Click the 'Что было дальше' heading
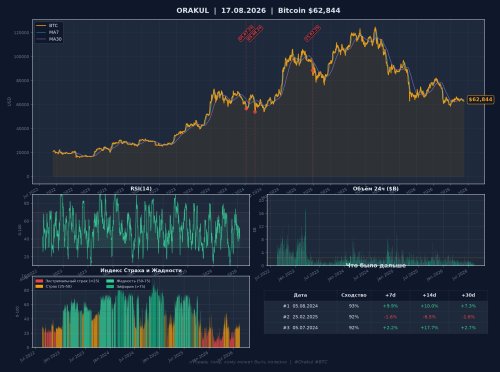 pyautogui.click(x=376, y=265)
